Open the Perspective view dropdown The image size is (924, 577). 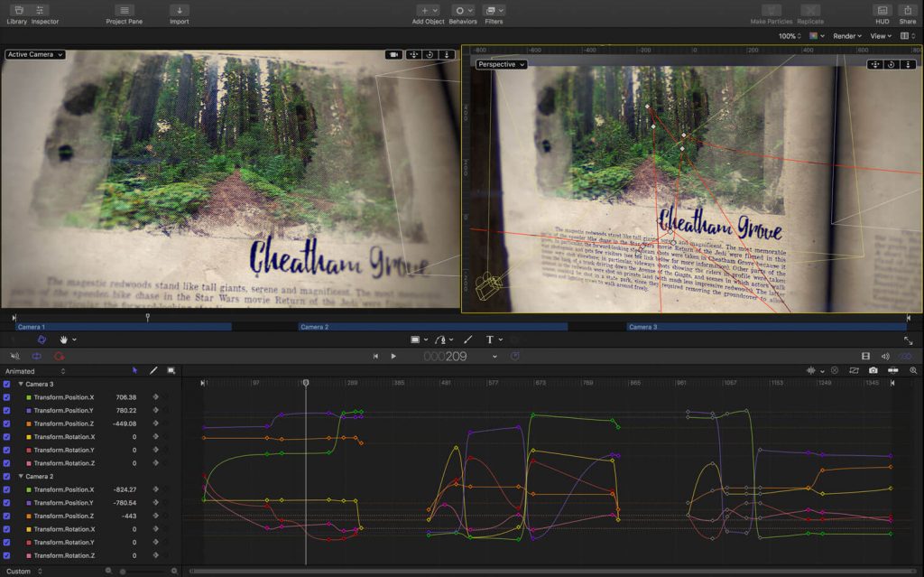(x=501, y=64)
